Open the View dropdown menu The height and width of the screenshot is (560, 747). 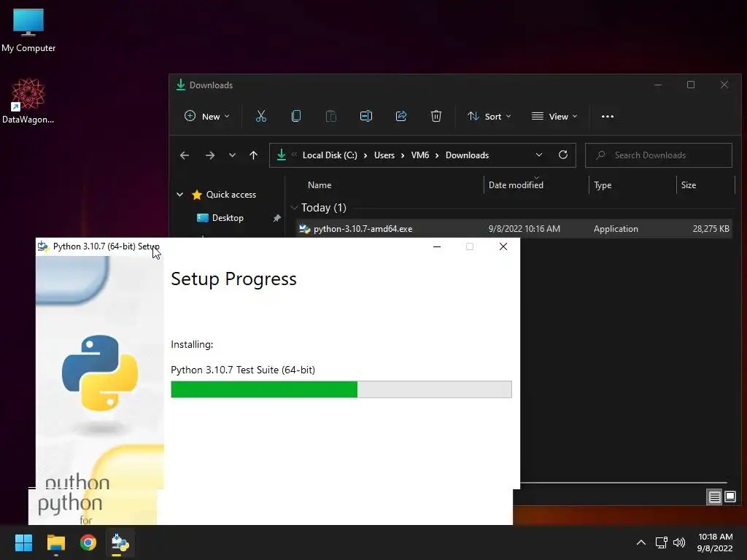click(554, 116)
